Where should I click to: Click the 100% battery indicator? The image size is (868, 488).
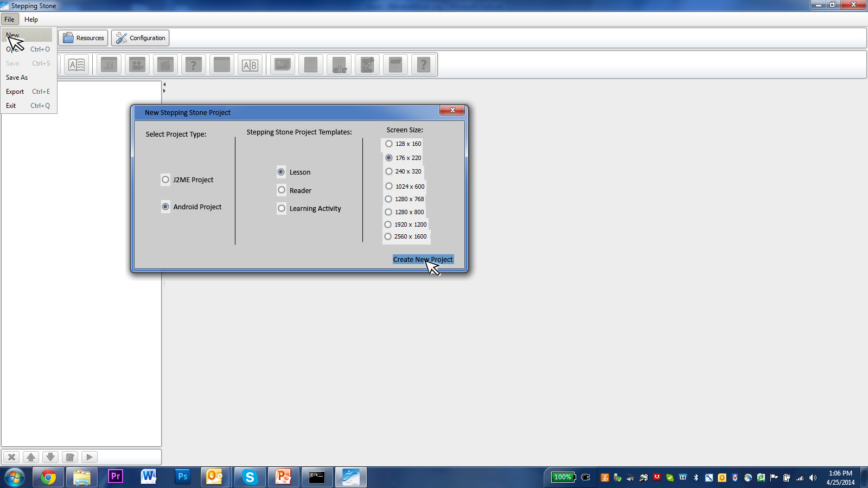563,477
